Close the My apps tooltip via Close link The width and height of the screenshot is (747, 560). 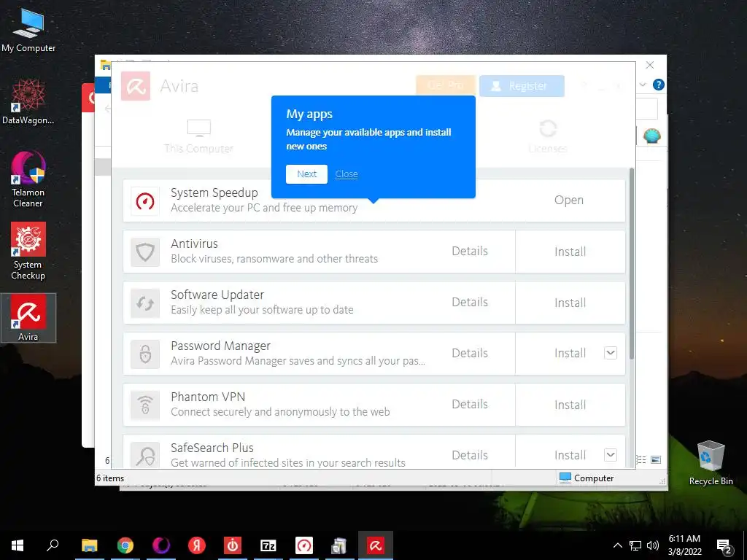tap(347, 174)
